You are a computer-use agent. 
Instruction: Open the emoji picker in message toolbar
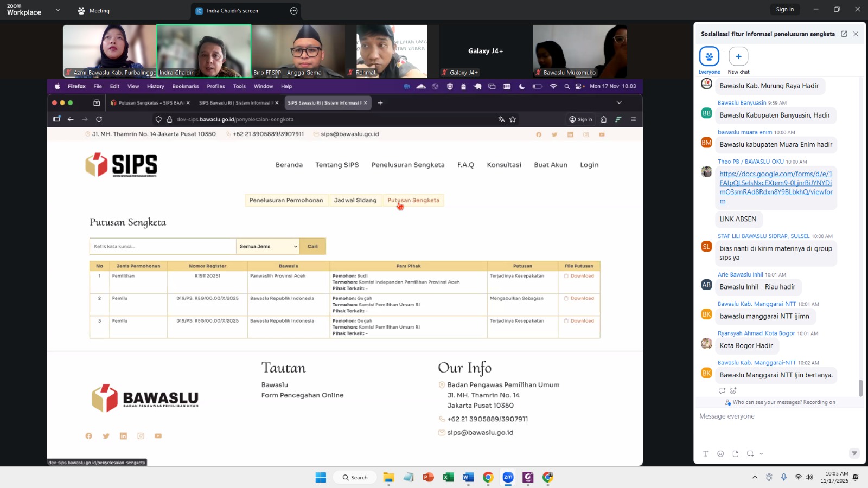[720, 454]
